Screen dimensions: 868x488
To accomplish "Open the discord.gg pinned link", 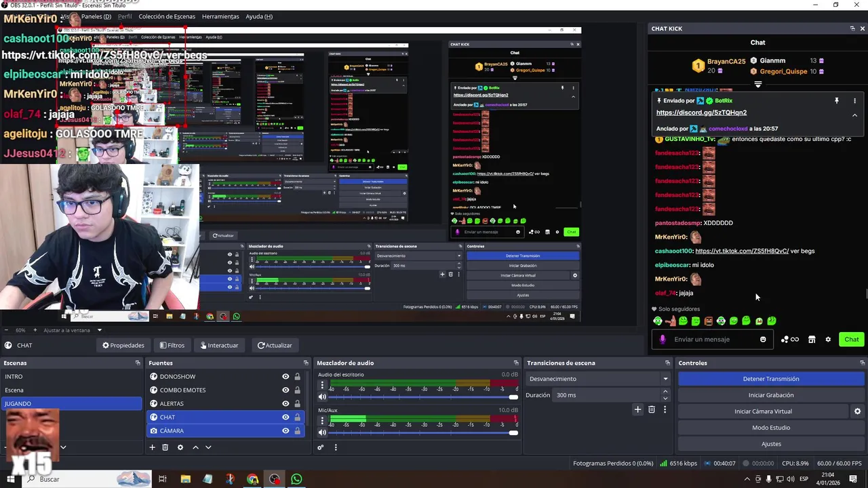I will pyautogui.click(x=701, y=113).
